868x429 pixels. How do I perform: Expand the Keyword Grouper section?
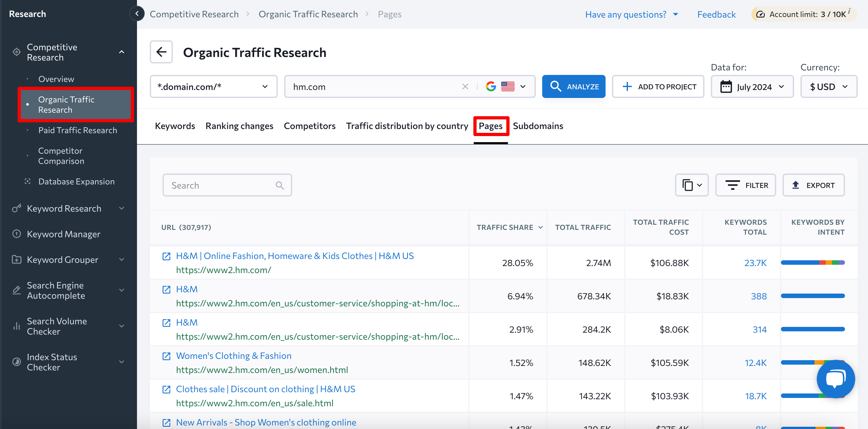click(122, 259)
